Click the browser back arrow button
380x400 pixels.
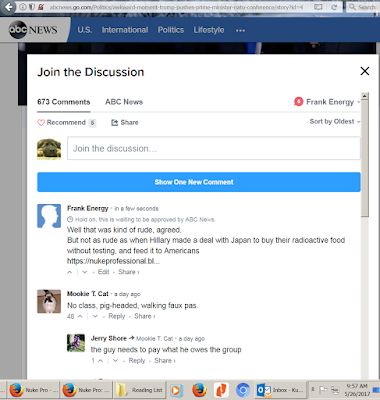pos(9,7)
